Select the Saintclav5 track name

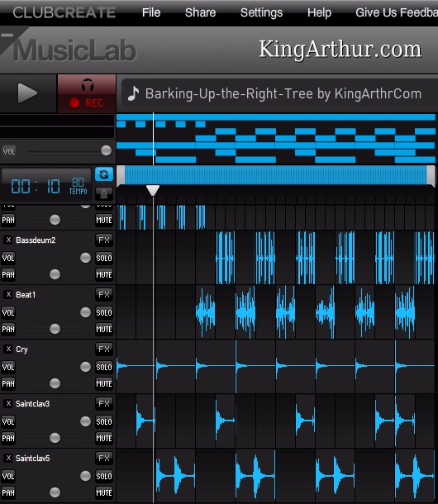coord(33,459)
